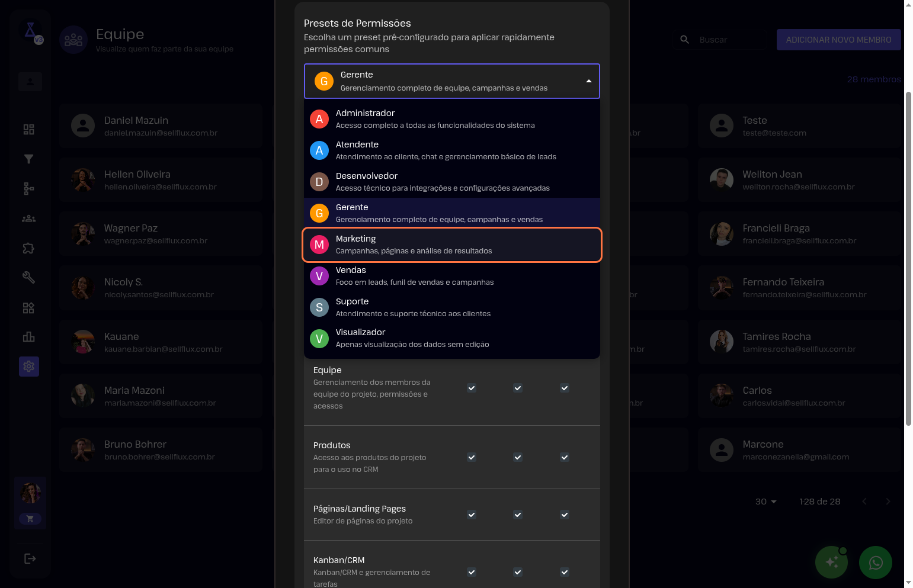Open the WhatsApp floating chat button

pos(875,562)
